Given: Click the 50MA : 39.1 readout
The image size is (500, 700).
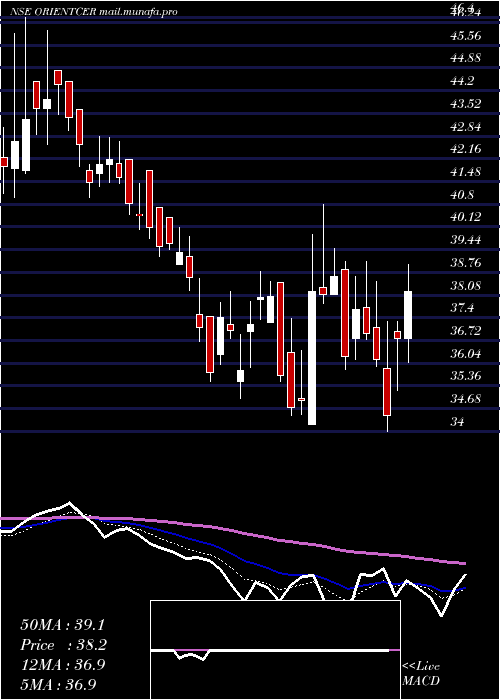Looking at the screenshot, I should click(x=64, y=625).
